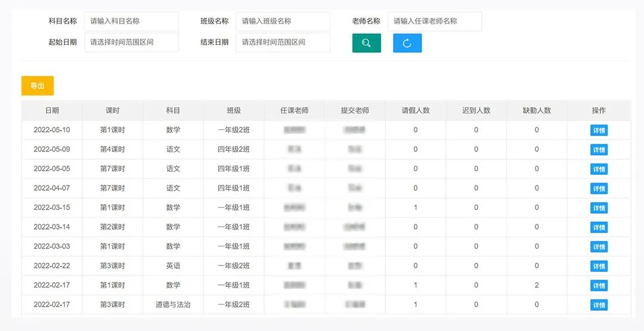Image resolution: width=644 pixels, height=331 pixels.
Task: Select the date cell 2022-05-10
Action: [x=52, y=130]
